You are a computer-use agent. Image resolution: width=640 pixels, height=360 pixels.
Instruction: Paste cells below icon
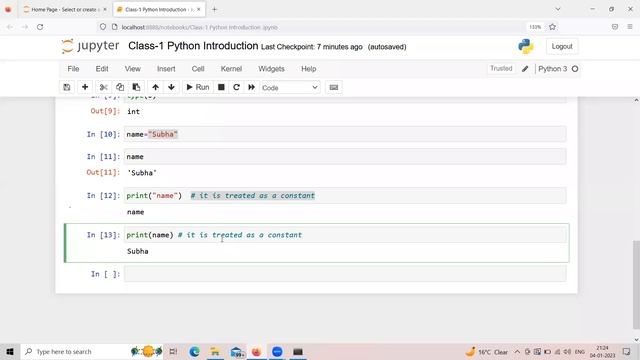coord(136,87)
